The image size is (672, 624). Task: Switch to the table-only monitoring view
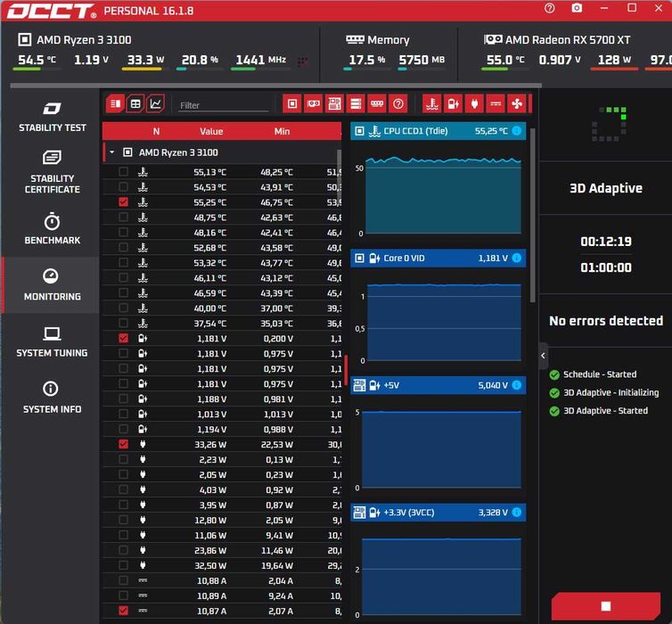click(115, 103)
